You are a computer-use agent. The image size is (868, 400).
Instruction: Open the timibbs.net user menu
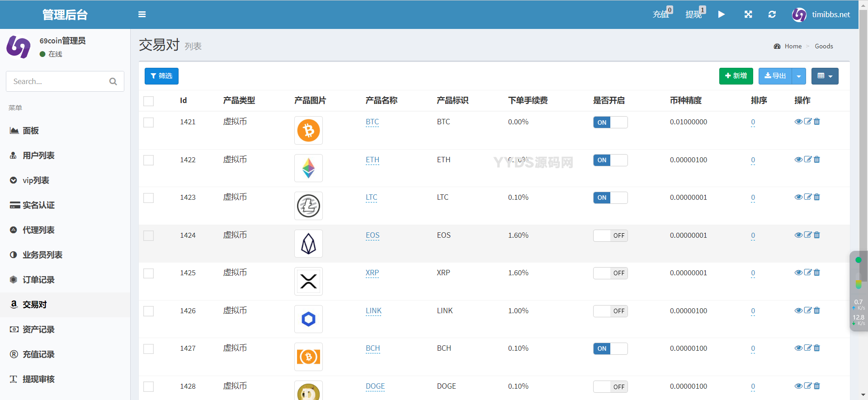click(x=821, y=14)
